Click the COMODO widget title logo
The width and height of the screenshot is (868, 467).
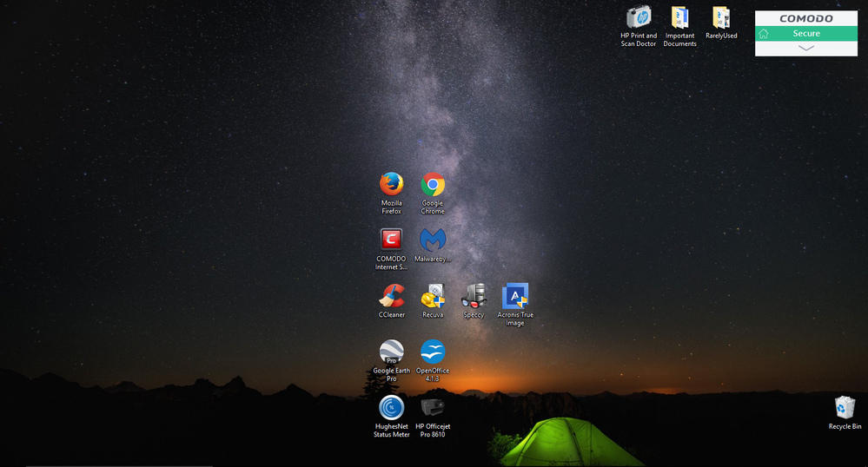(806, 18)
